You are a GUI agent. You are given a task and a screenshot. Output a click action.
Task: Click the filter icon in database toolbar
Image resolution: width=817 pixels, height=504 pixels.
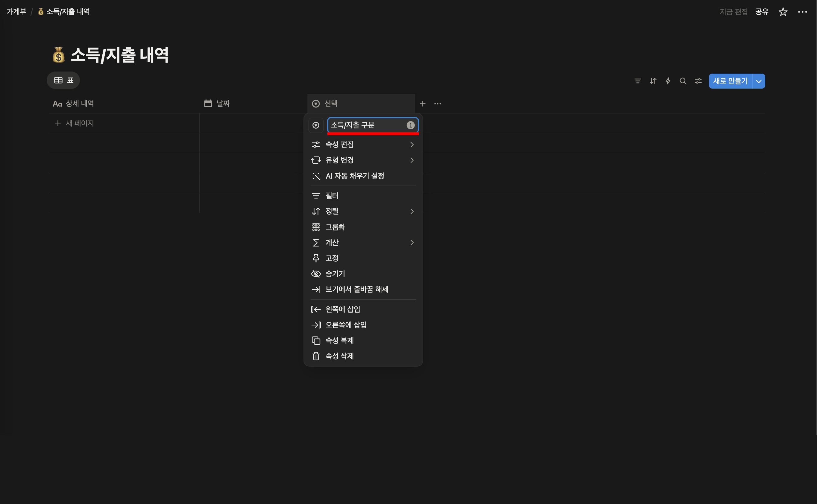637,81
